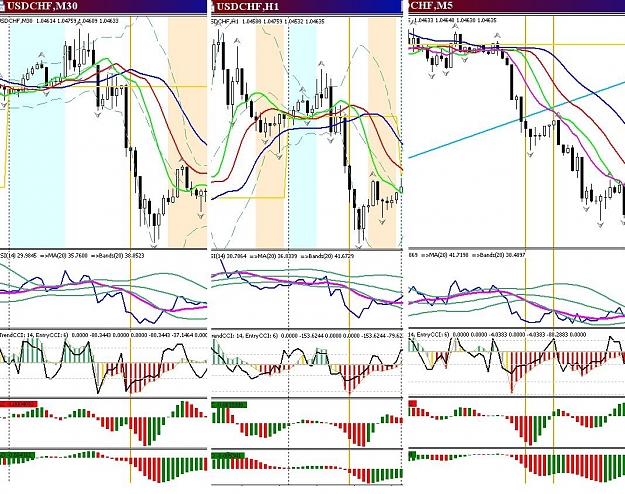Viewport: 625px width, 494px height.
Task: Click green value label in H1 upper histogram
Action: (229, 405)
